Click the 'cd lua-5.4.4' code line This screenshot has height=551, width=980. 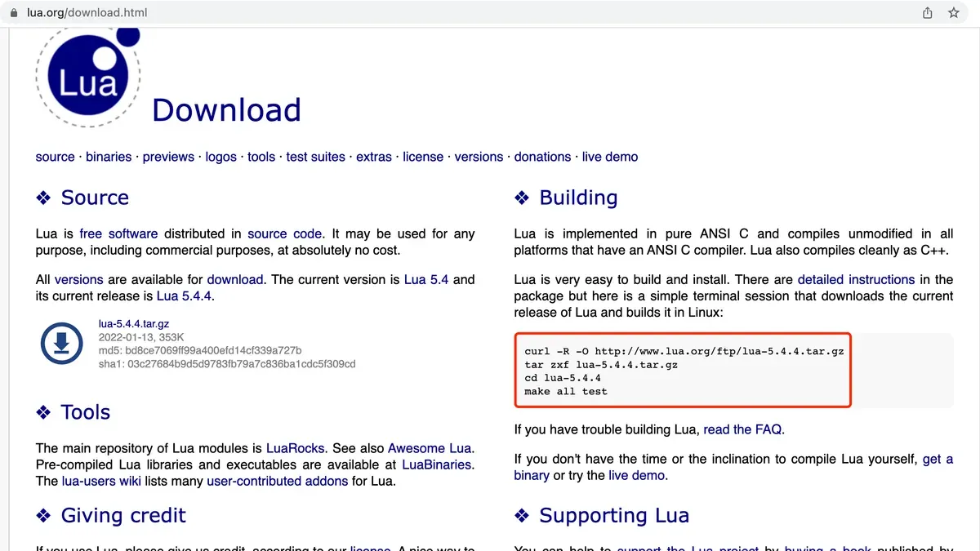563,378
